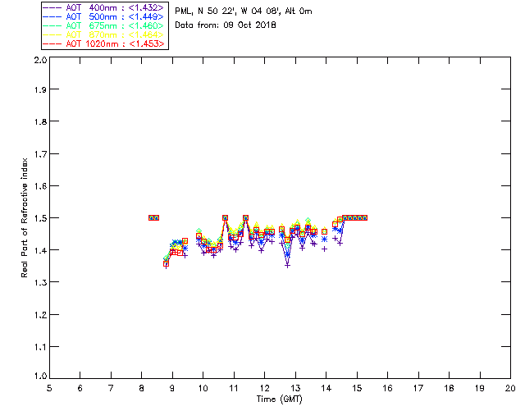
Task: Click the time-axis tick label '16'
Action: click(387, 388)
